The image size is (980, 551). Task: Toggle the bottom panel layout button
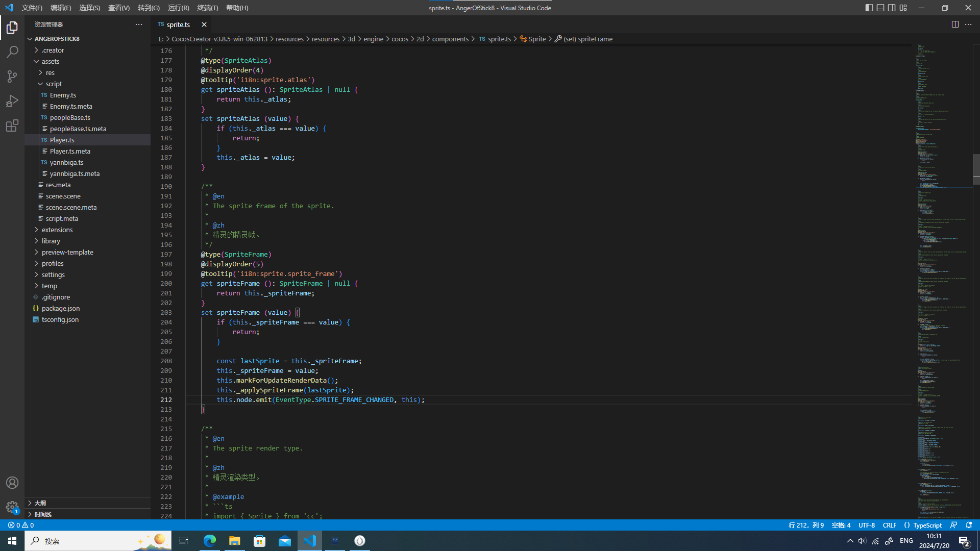(x=880, y=8)
